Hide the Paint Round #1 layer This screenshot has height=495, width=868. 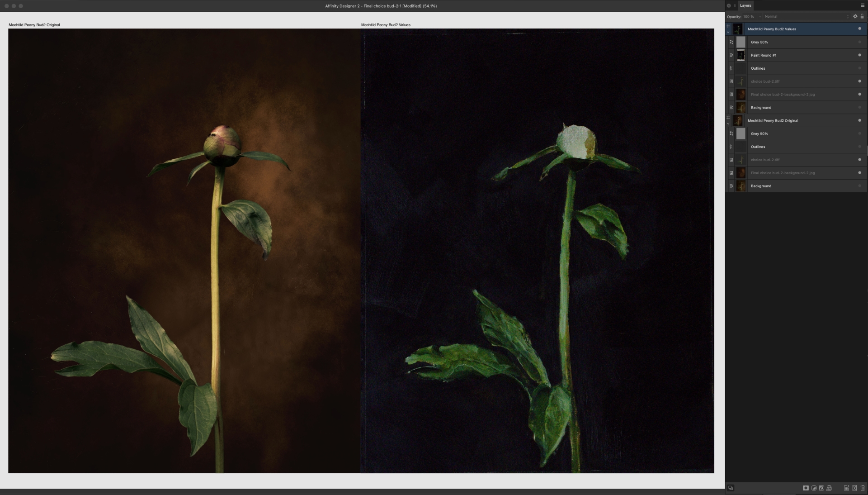pyautogui.click(x=859, y=55)
